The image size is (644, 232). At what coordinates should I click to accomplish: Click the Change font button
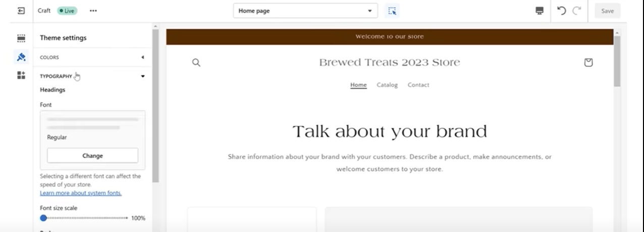[x=92, y=156]
